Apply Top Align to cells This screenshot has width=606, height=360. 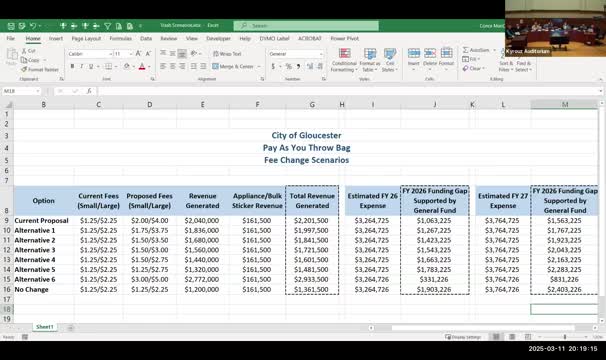pos(163,53)
